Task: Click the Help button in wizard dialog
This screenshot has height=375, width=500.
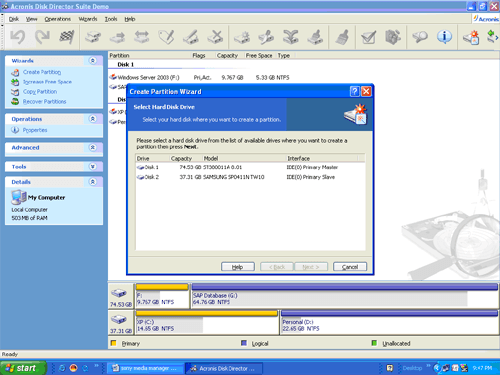Action: [238, 267]
